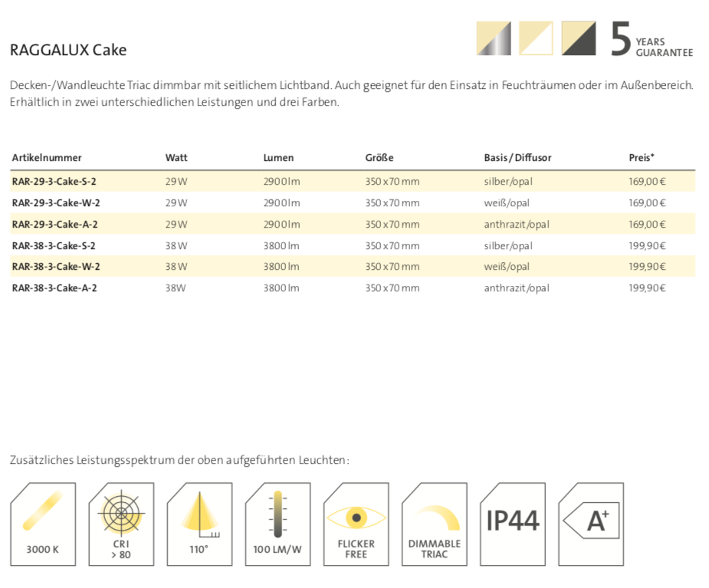Click the 5 Years Guarantee badge

pyautogui.click(x=651, y=39)
